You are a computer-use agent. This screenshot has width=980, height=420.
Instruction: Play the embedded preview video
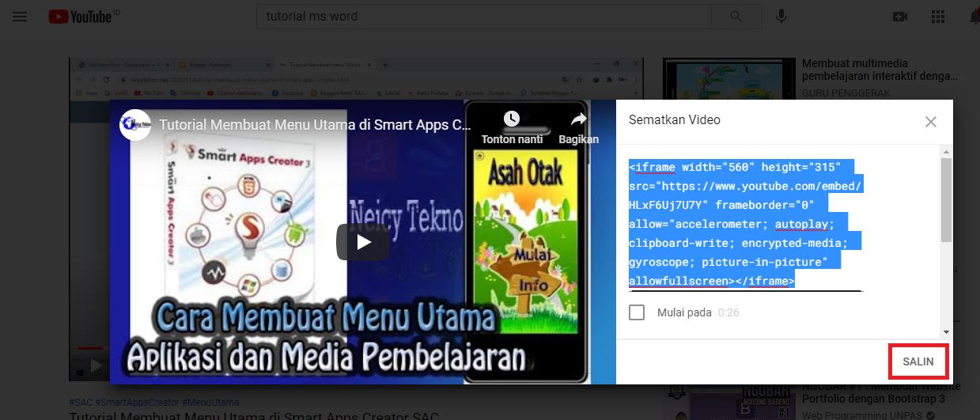[x=363, y=242]
